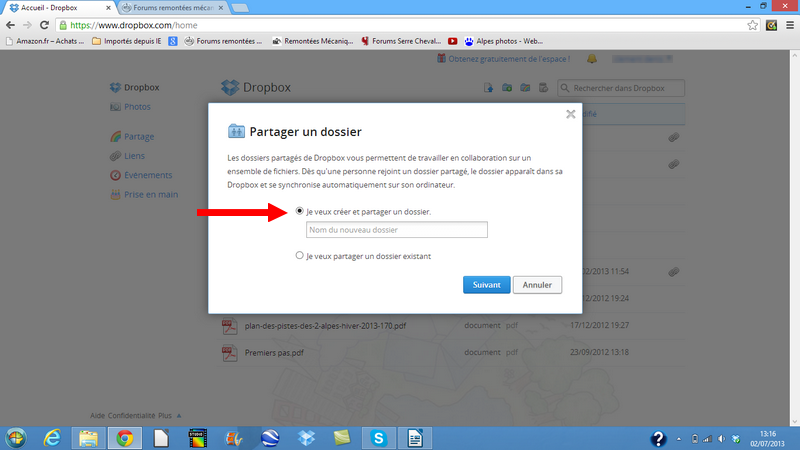Click the volume speaker tray icon
Screen dimensions: 800x450
point(721,439)
